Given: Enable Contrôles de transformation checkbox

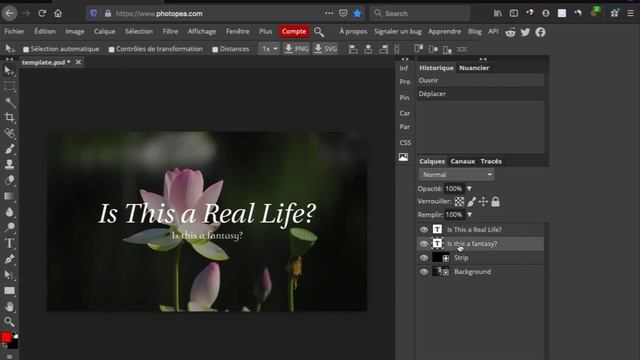Looking at the screenshot, I should tap(111, 49).
